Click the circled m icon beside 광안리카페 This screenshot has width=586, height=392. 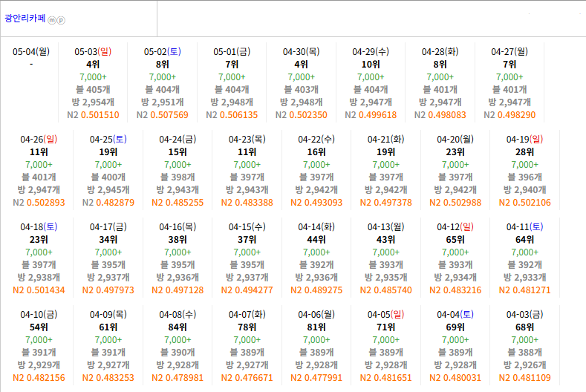pos(51,20)
